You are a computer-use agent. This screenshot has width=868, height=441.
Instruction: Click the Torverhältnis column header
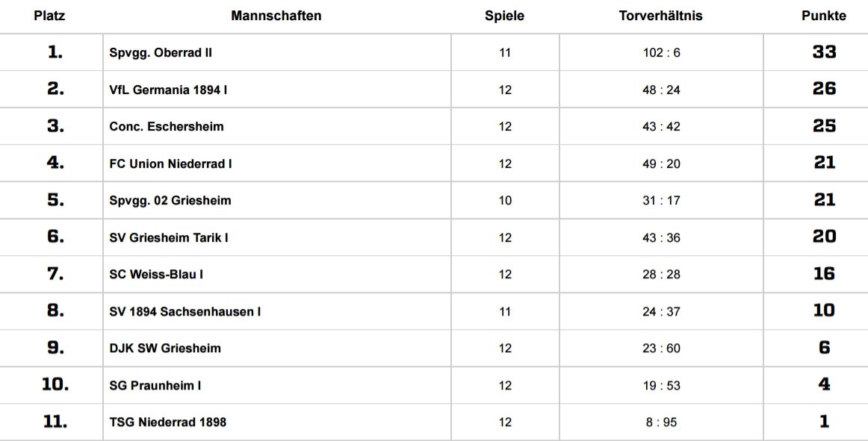661,16
